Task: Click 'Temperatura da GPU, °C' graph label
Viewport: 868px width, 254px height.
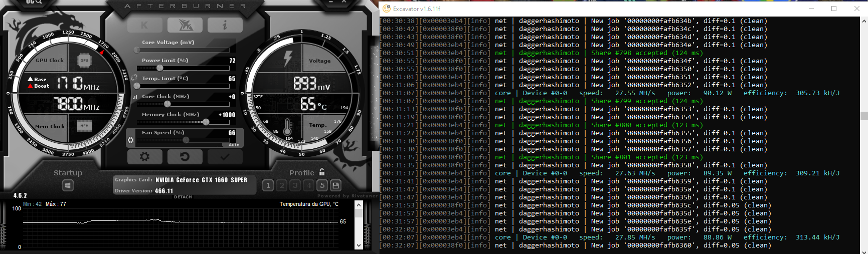Action: [309, 204]
